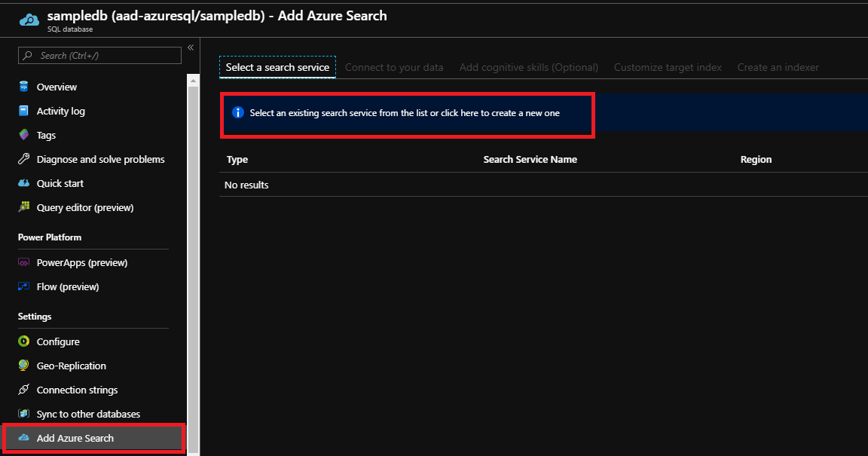
Task: View Connection strings
Action: [77, 390]
